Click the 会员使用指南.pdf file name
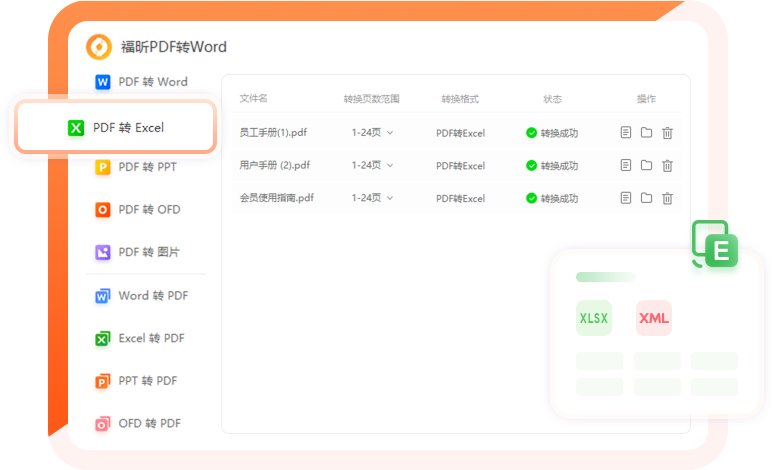The image size is (774, 470). pos(277,198)
